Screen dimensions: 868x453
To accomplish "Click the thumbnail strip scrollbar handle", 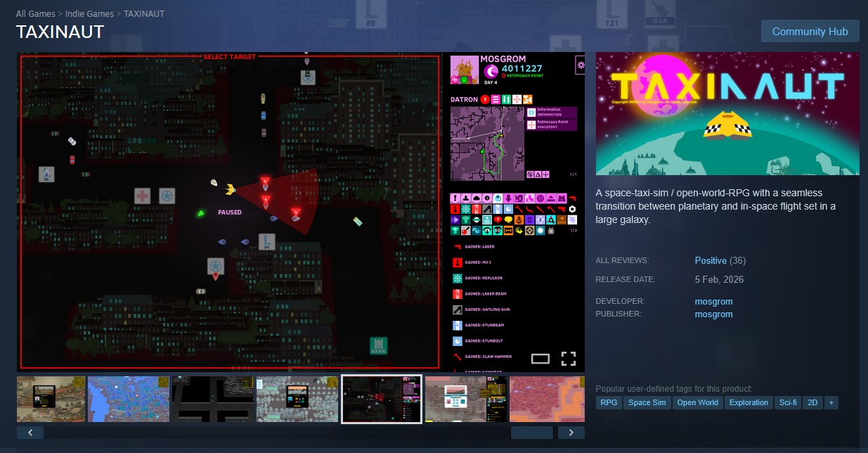I will click(x=532, y=433).
